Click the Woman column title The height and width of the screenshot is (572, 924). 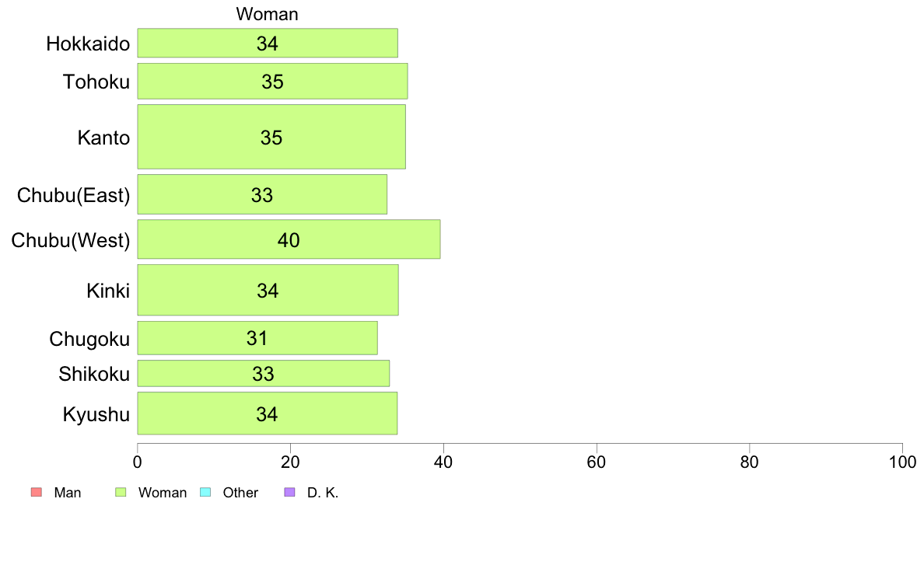click(x=267, y=14)
